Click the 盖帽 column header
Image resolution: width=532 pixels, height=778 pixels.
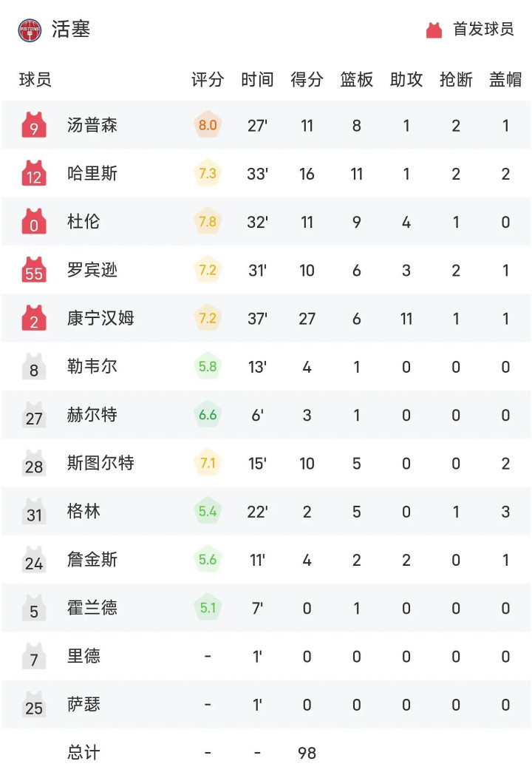click(x=505, y=80)
